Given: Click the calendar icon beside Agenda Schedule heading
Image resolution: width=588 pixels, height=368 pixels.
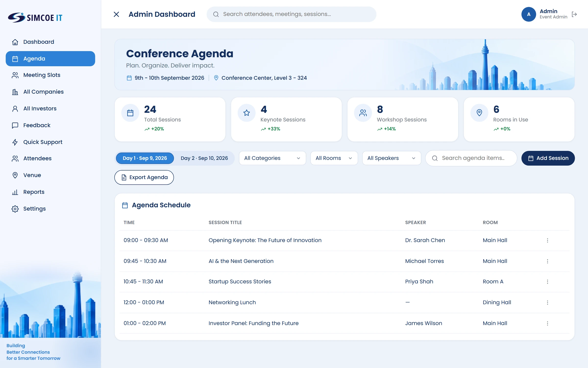Looking at the screenshot, I should [125, 205].
